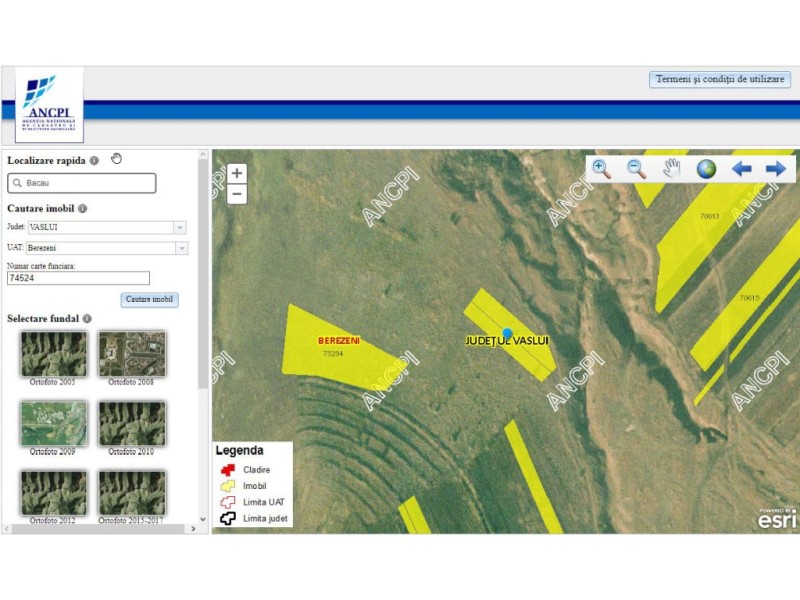Click info icon beside Selectare fundal
This screenshot has height=600, width=800.
pyautogui.click(x=87, y=319)
